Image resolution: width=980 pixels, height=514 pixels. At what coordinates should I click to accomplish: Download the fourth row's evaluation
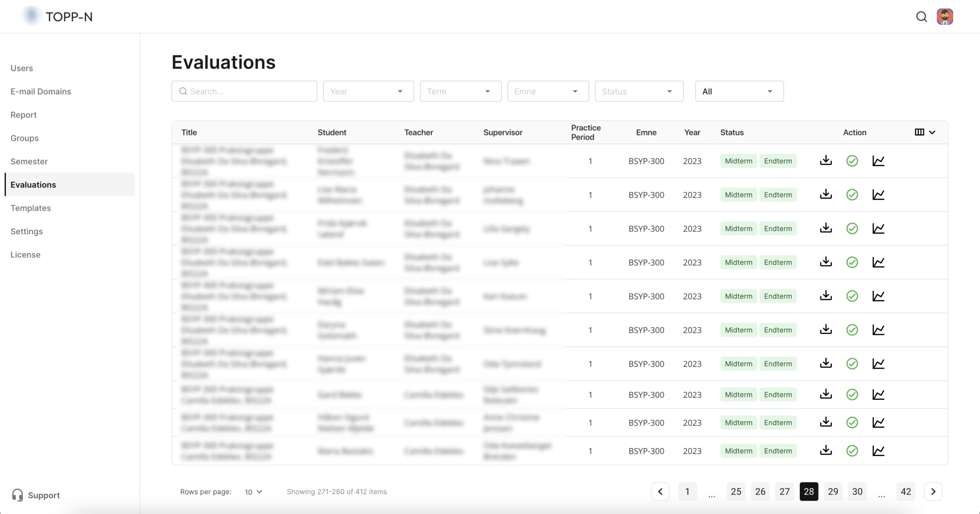coord(826,262)
